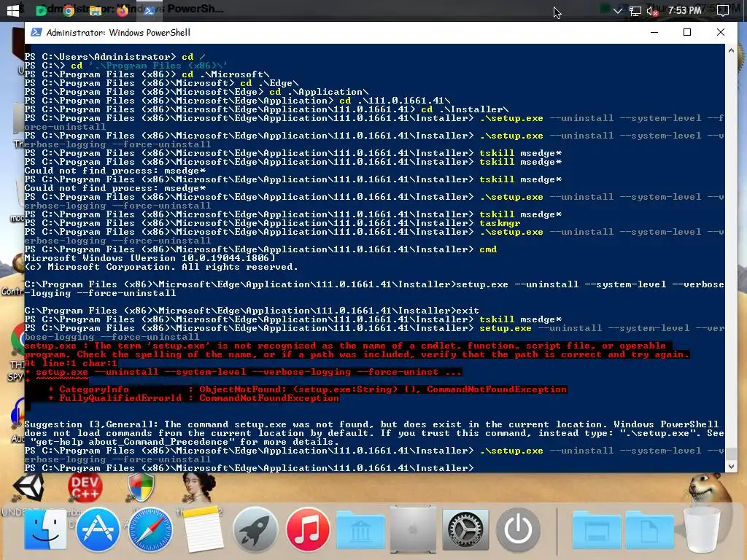This screenshot has height=560, width=747.
Task: Click the green icon beside Start button
Action: tap(42, 10)
